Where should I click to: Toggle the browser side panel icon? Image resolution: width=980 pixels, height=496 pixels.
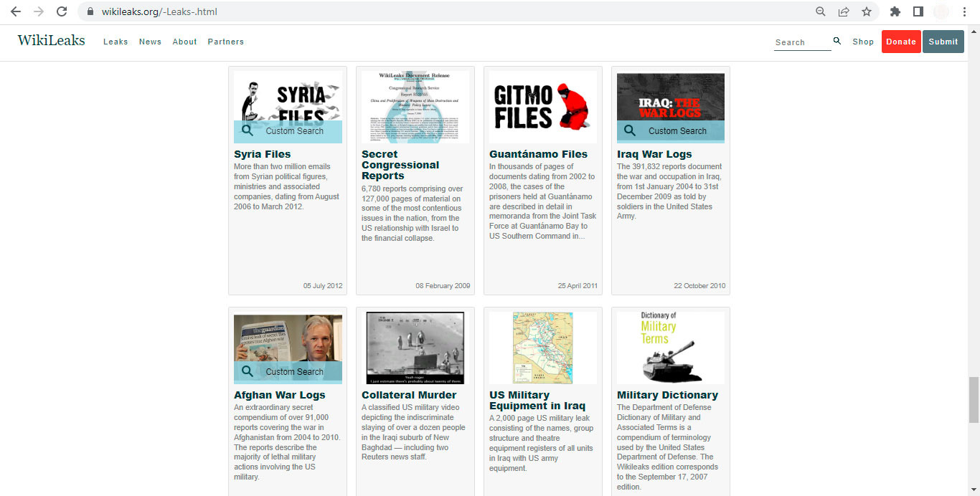pyautogui.click(x=918, y=11)
